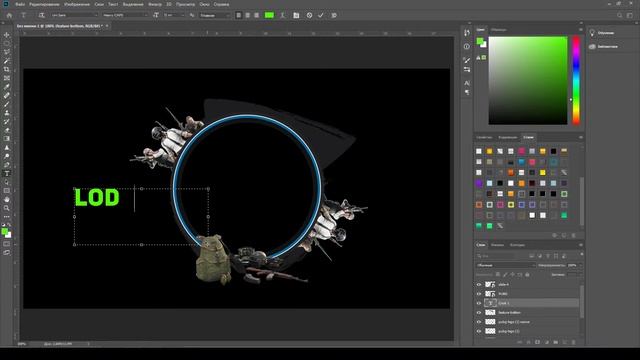Click the add layer mask icon

537,342
